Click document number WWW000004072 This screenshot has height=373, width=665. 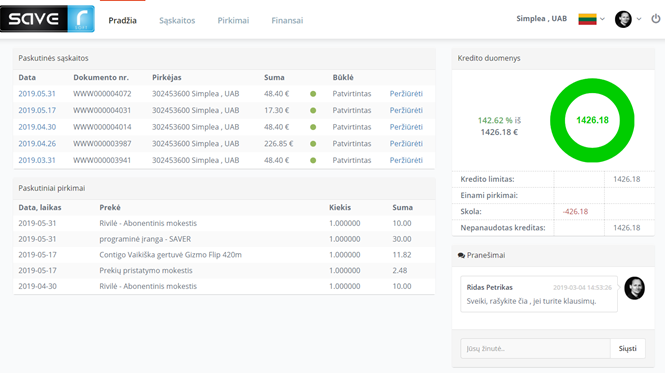102,94
